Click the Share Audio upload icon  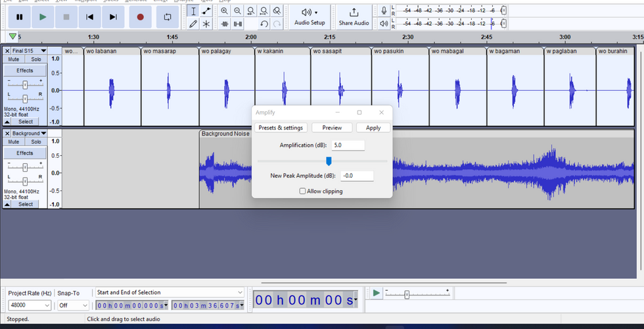[354, 13]
